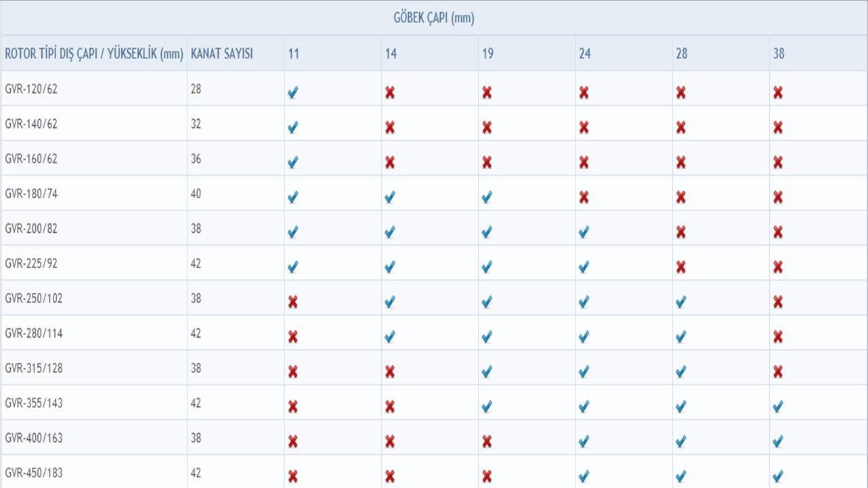Click the red cross for GVR-140/62 hub 14
Image resolution: width=868 pixels, height=488 pixels.
390,127
